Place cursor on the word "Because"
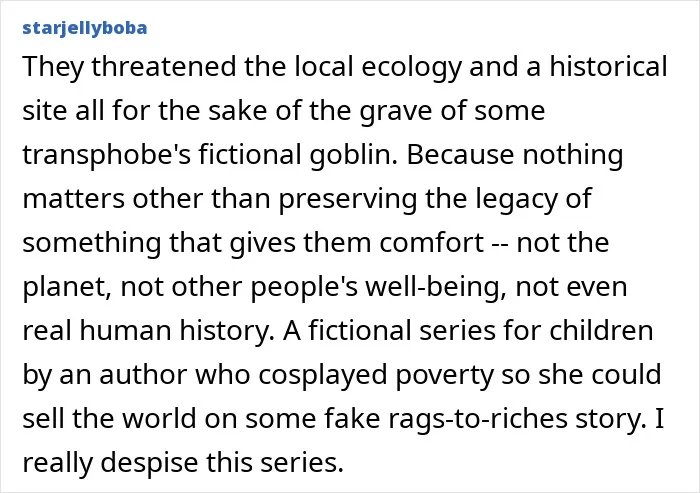The width and height of the screenshot is (700, 493). coord(461,155)
